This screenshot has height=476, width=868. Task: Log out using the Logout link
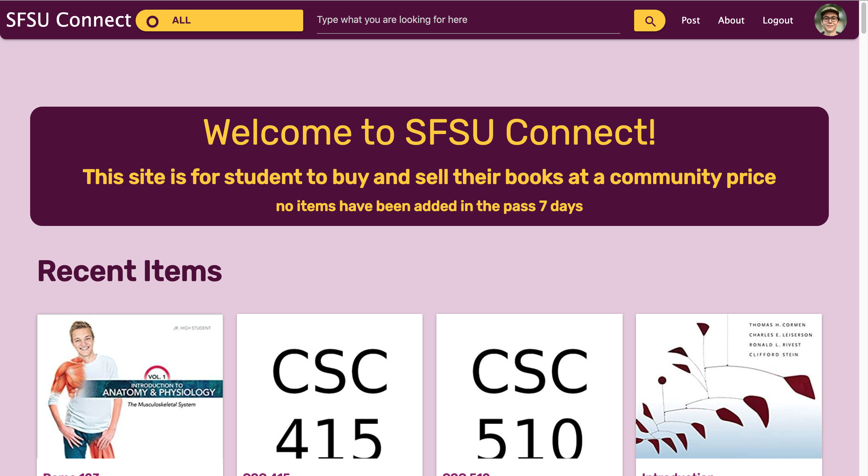click(777, 20)
